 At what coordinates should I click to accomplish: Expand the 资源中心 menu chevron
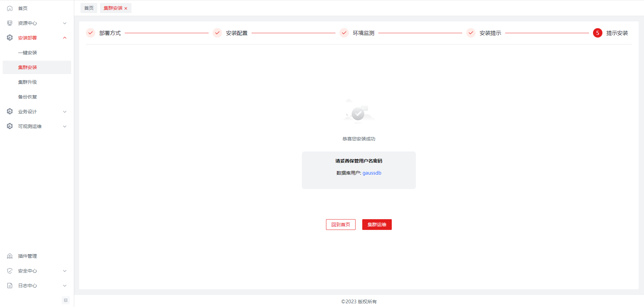point(65,23)
